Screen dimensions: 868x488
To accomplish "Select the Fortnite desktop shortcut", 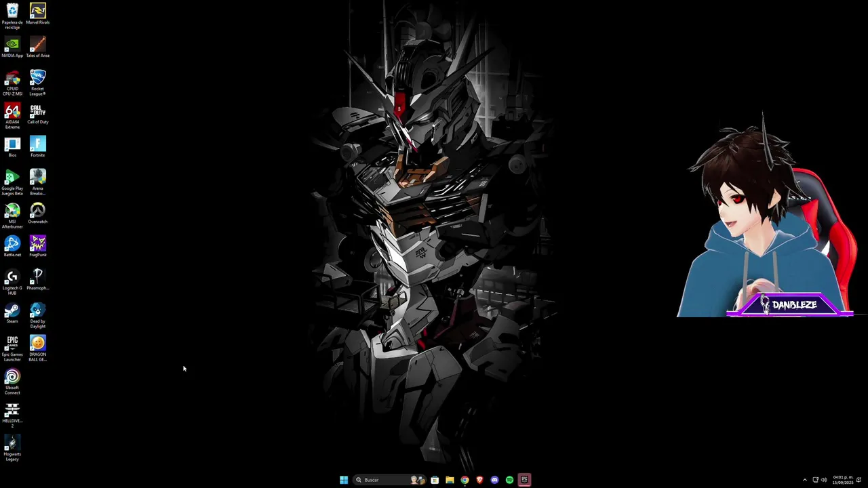I will pos(37,146).
